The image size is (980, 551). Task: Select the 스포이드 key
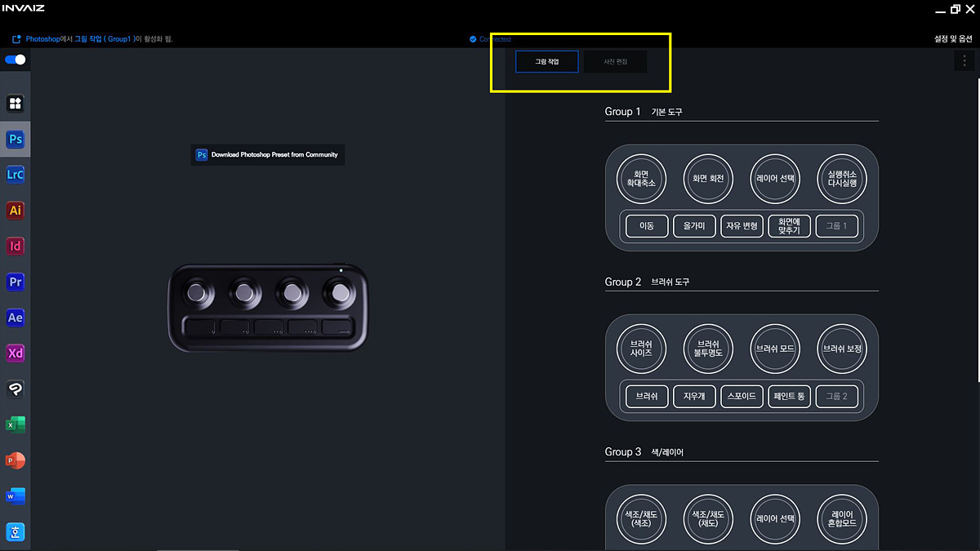pyautogui.click(x=742, y=397)
